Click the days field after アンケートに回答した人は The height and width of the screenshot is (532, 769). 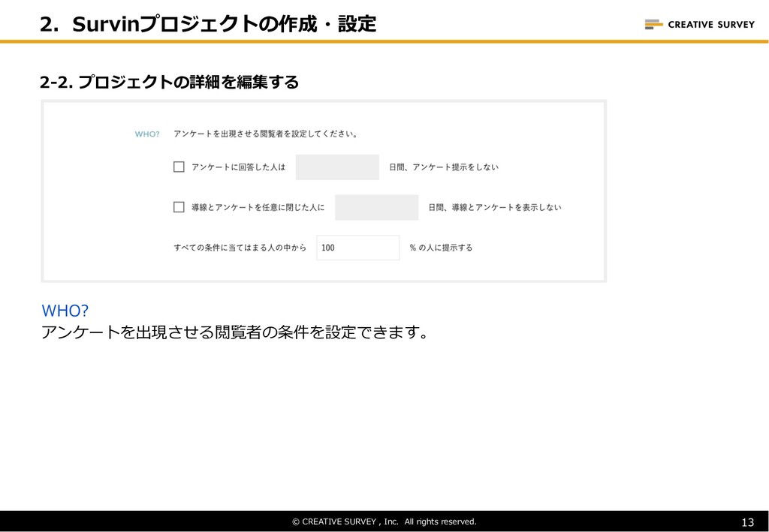pos(337,167)
